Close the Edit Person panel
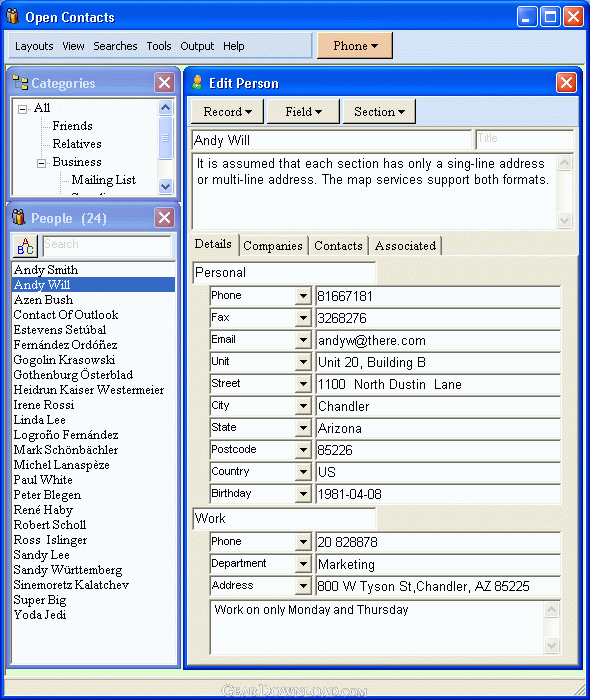This screenshot has height=700, width=590. pos(566,83)
